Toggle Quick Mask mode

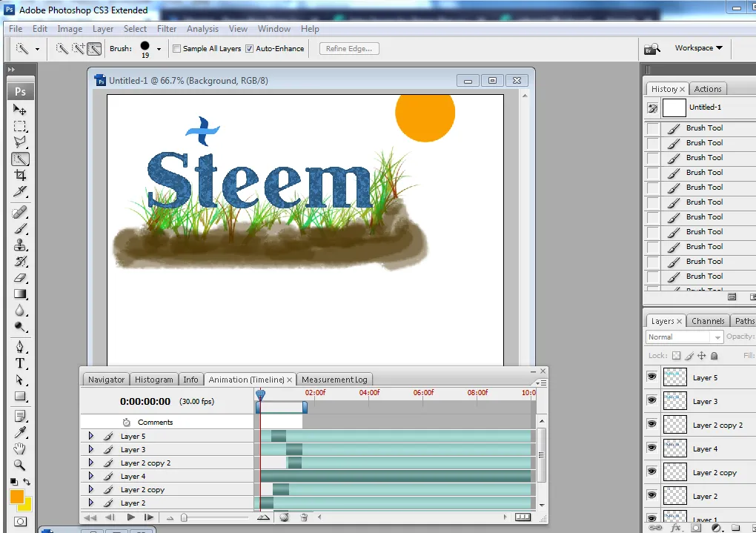20,521
